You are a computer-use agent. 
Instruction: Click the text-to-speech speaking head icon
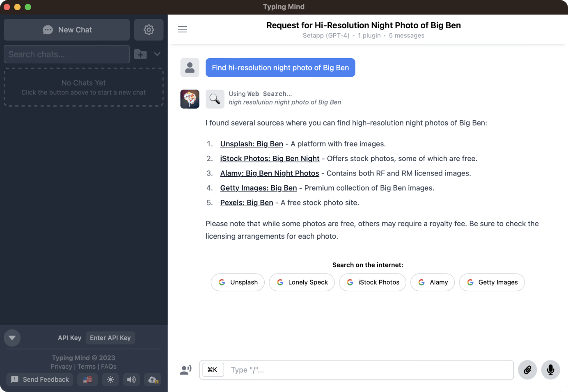[186, 370]
